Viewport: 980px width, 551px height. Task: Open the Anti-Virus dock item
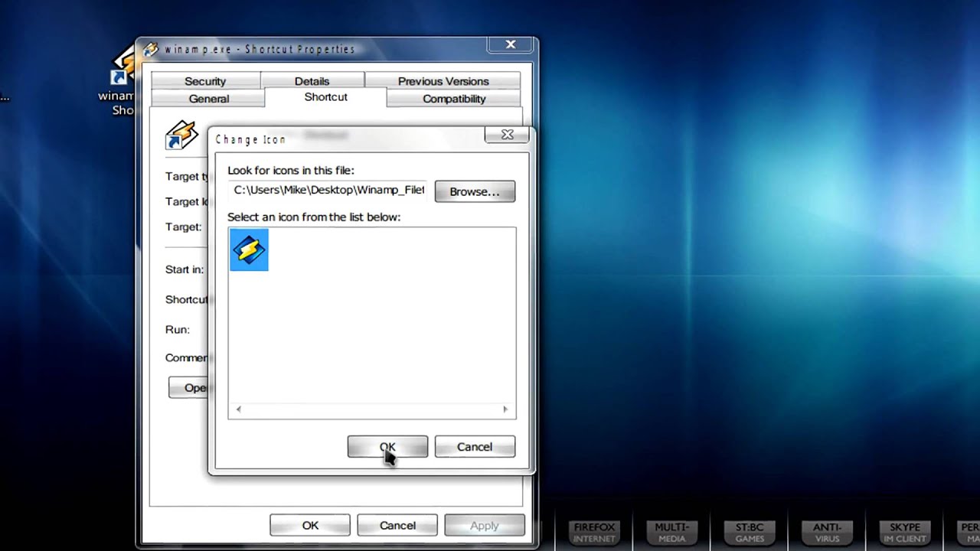(x=827, y=533)
